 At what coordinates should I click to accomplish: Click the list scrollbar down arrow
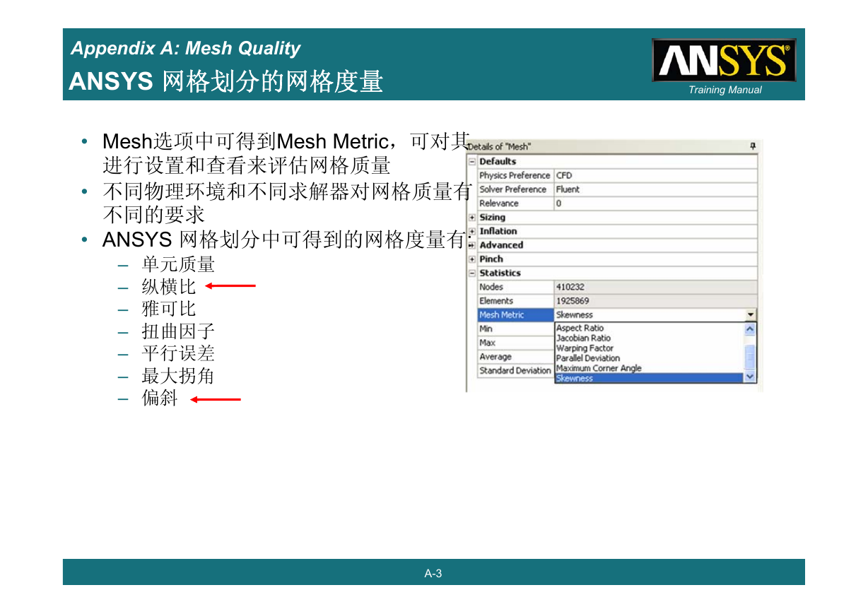751,377
